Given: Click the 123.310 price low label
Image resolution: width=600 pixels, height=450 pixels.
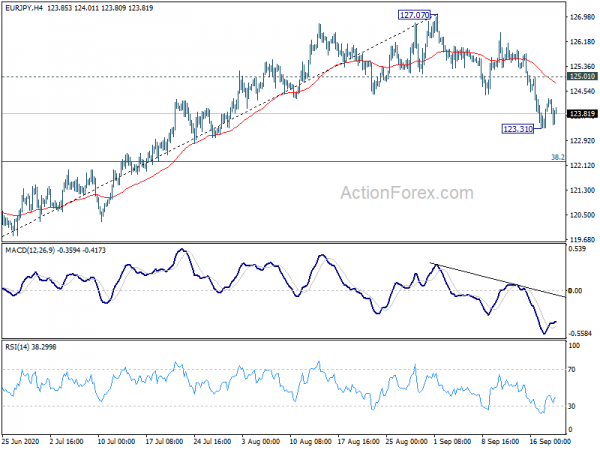Looking at the screenshot, I should (518, 129).
